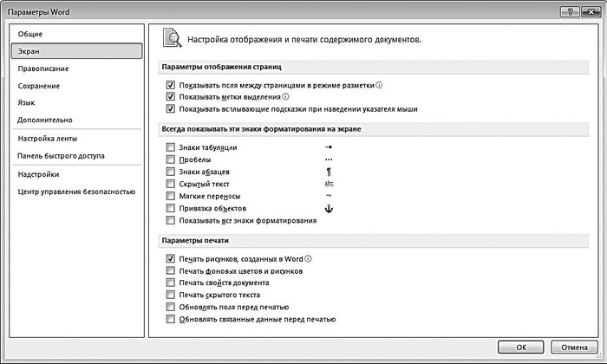
Task: Uncheck "Печать рисунков, созданных в Word"
Action: click(170, 258)
